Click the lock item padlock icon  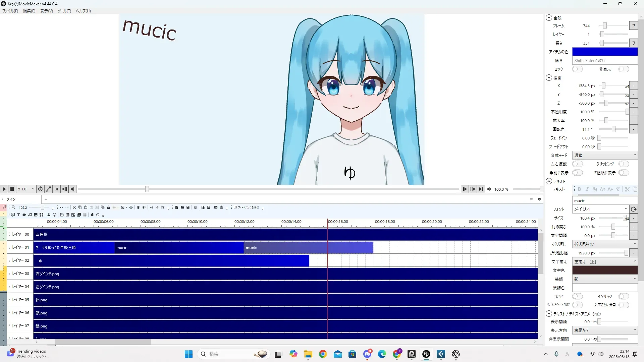click(108, 207)
